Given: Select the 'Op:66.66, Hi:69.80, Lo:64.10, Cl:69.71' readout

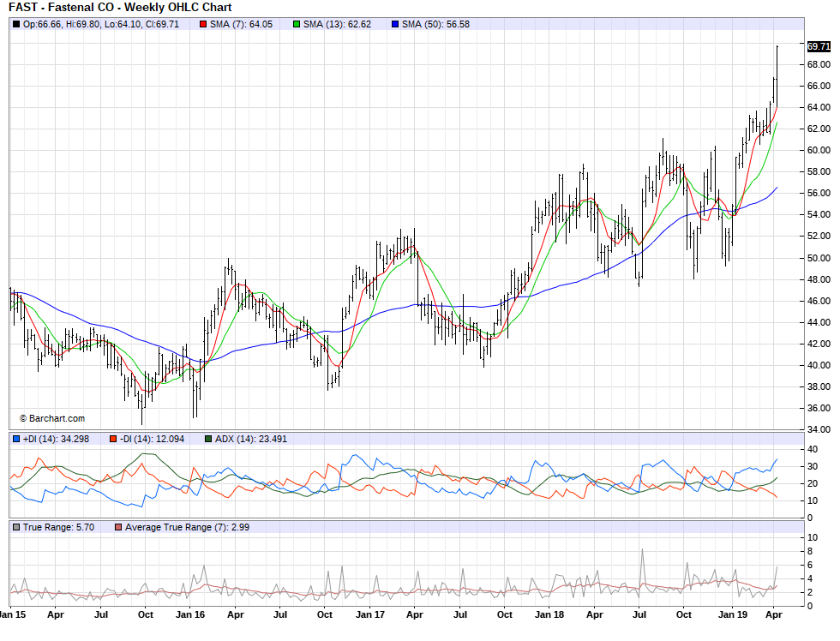Looking at the screenshot, I should click(x=101, y=24).
